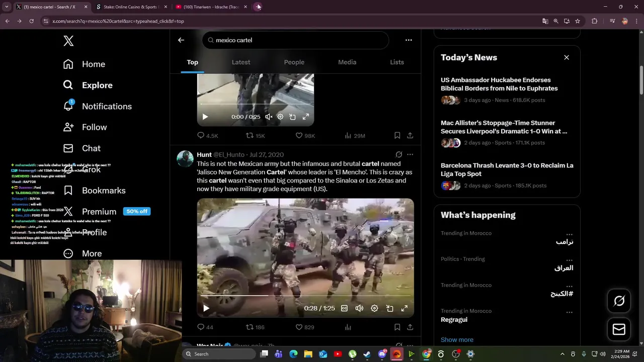The width and height of the screenshot is (644, 362).
Task: Go back with the search page arrow
Action: pyautogui.click(x=181, y=40)
